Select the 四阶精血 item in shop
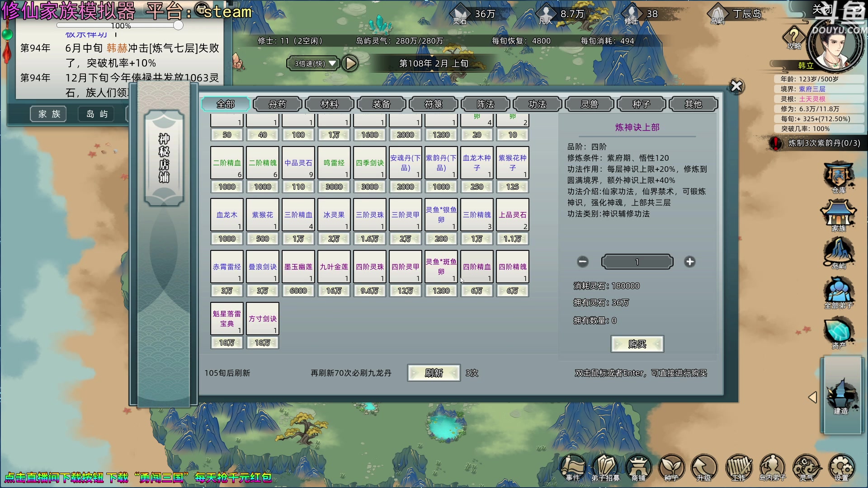The image size is (868, 488). [x=476, y=267]
